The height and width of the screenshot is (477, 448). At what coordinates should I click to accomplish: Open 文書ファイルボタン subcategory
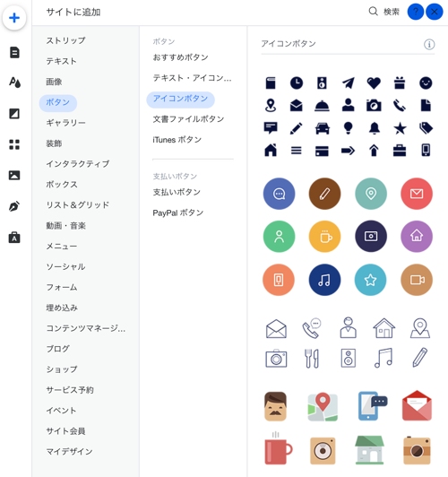point(188,119)
